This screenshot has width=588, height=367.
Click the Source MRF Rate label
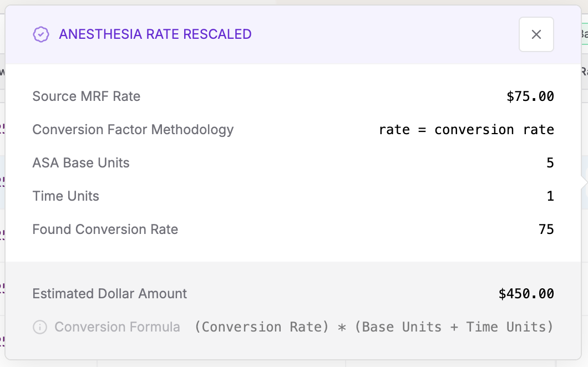click(x=86, y=96)
